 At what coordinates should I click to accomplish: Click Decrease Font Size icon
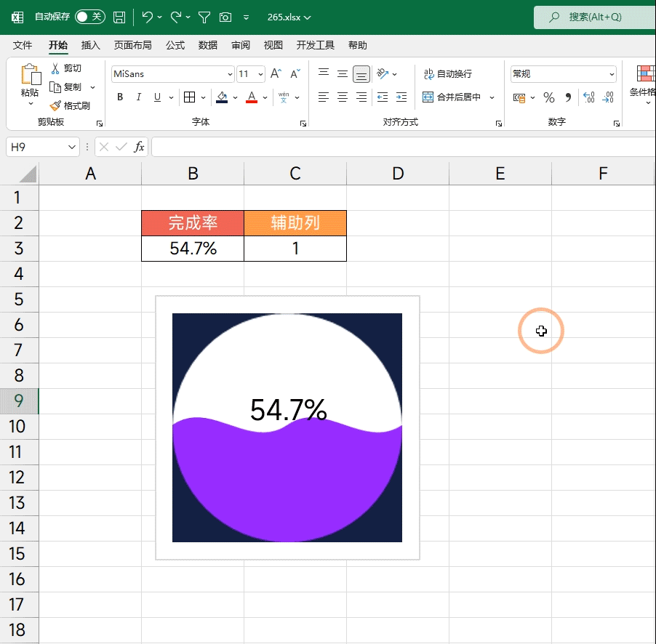[295, 73]
